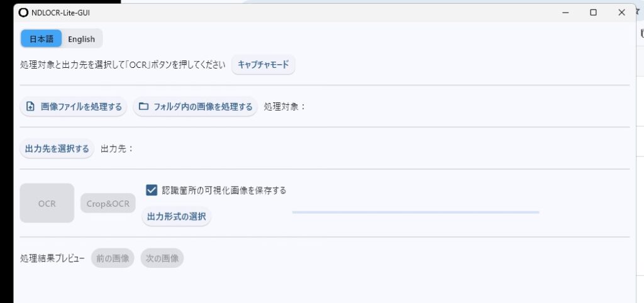Image resolution: width=644 pixels, height=303 pixels.
Task: Click the 処理対象 path label
Action: (285, 107)
